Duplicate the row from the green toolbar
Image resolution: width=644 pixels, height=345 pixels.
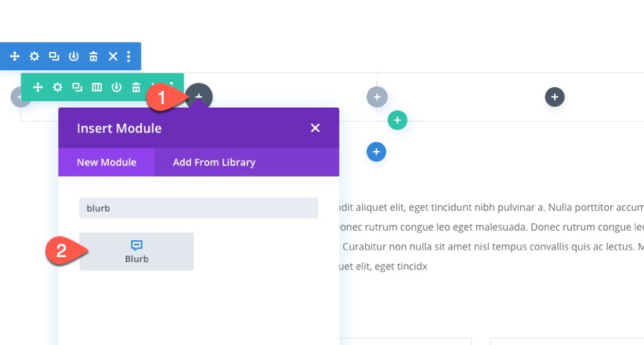coord(78,87)
